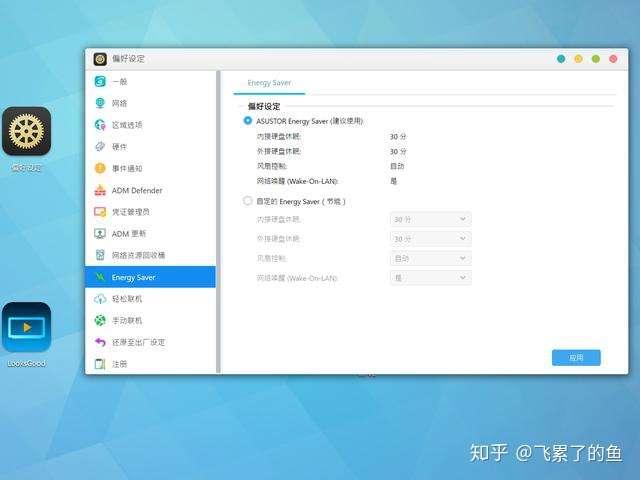
Task: Open the 网络 network globe icon
Action: tap(100, 103)
